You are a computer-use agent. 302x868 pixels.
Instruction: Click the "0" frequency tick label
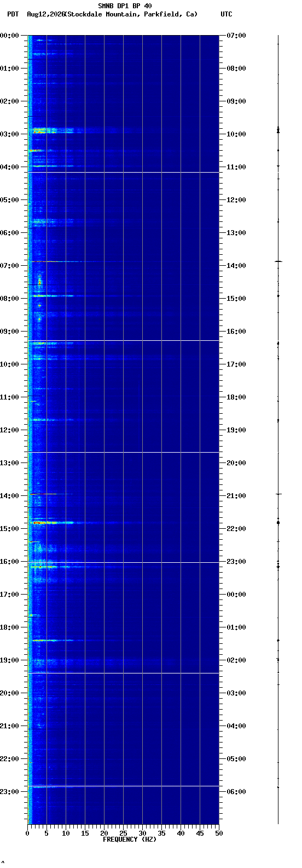click(x=27, y=833)
